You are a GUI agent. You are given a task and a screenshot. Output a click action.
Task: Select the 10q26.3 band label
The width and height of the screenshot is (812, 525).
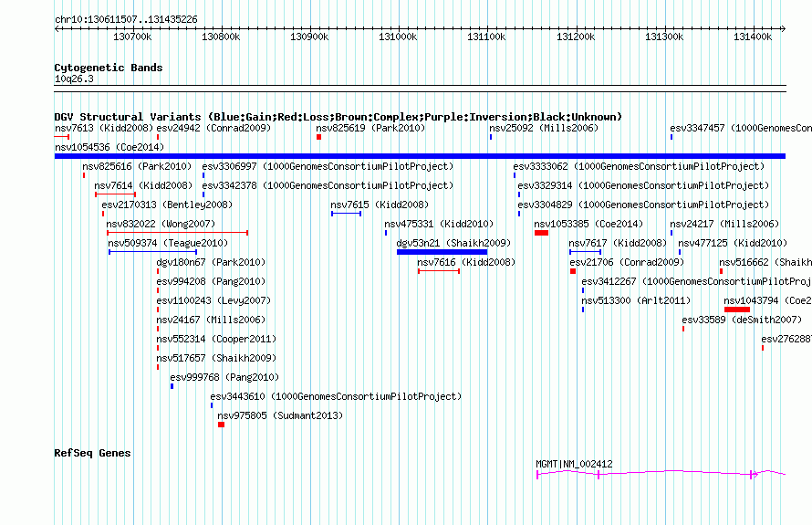pyautogui.click(x=74, y=79)
